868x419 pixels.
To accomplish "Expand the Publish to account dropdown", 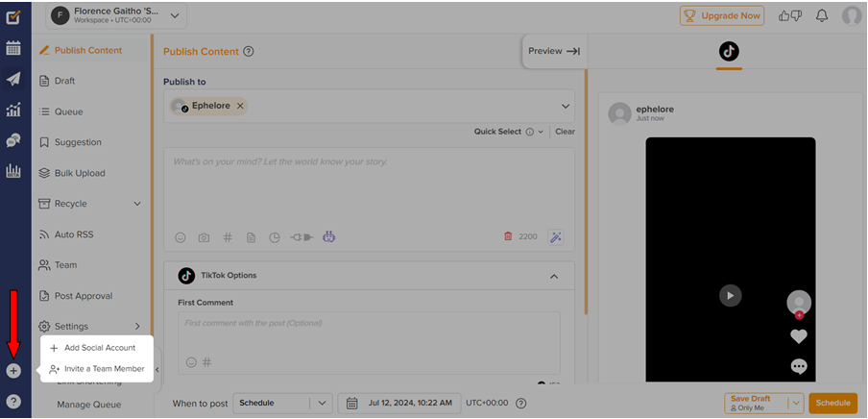I will coord(566,106).
